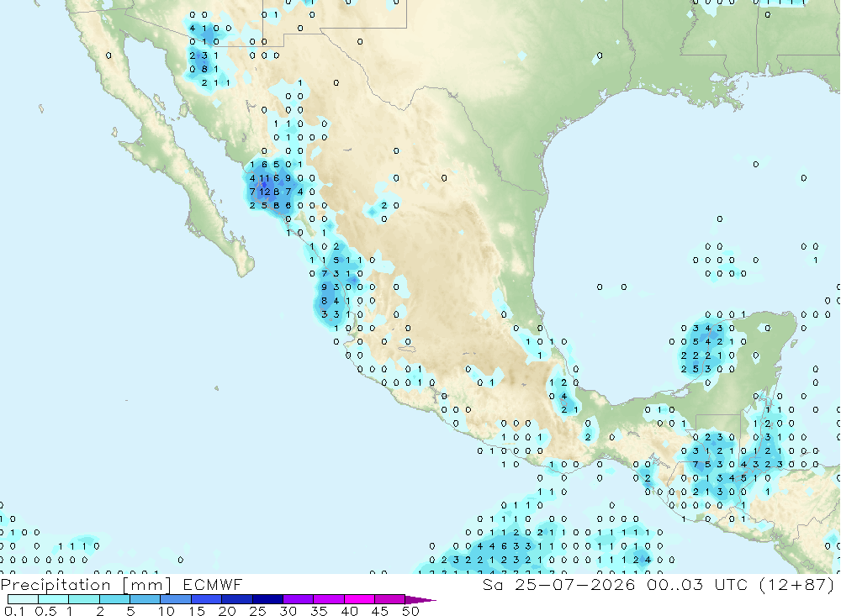Click the 25–30 mm navy legend swatch
Image resolution: width=841 pixels, height=616 pixels.
(x=267, y=599)
